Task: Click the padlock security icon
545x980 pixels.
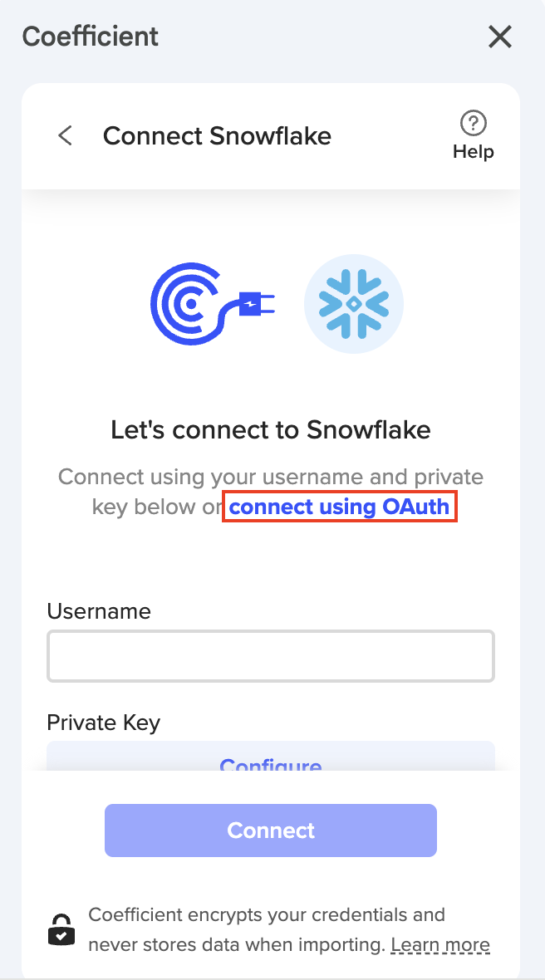Action: pos(61,929)
